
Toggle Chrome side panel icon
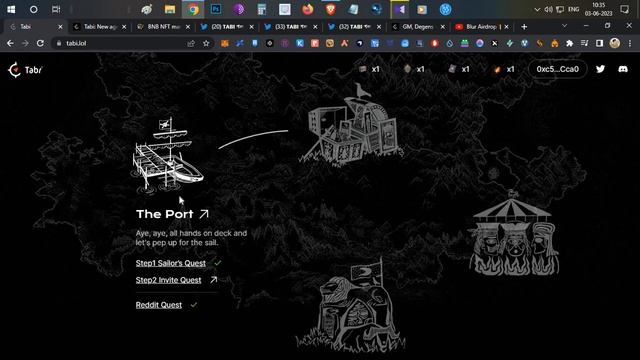pos(599,43)
